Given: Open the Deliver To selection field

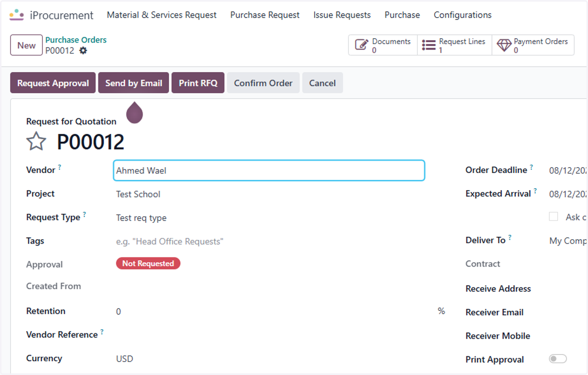Looking at the screenshot, I should coord(568,241).
